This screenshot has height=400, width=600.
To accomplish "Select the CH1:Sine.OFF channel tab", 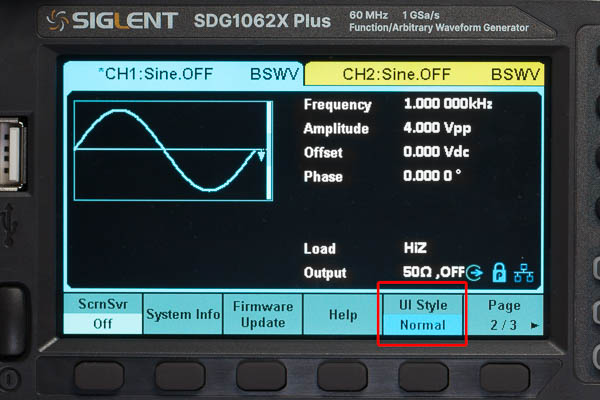I will 183,73.
